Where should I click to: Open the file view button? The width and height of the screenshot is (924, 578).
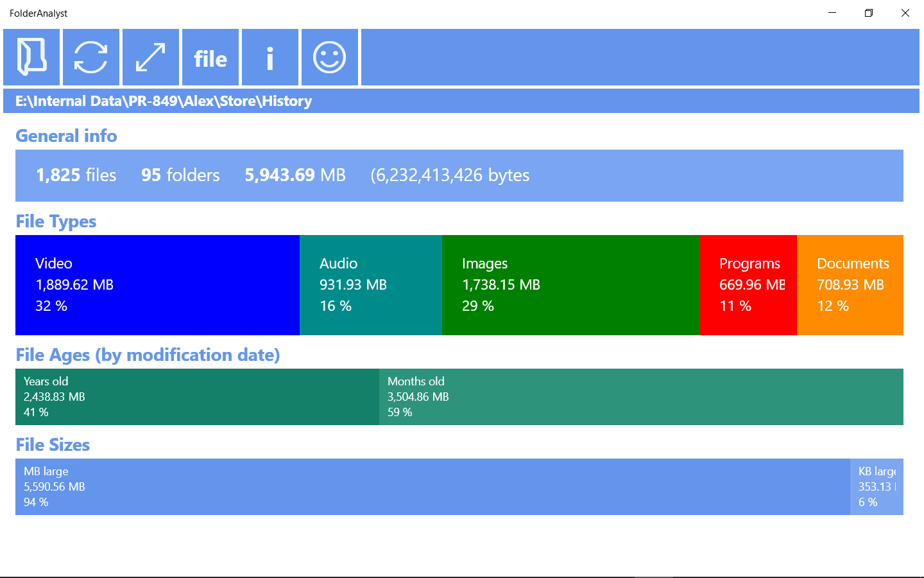click(210, 57)
